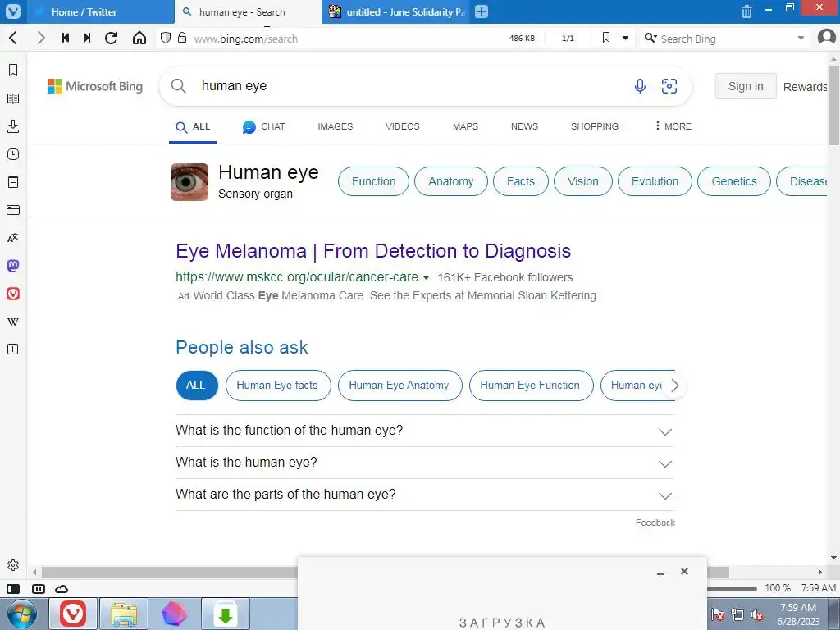Show more People also ask chips
Image resolution: width=840 pixels, height=630 pixels.
[675, 386]
